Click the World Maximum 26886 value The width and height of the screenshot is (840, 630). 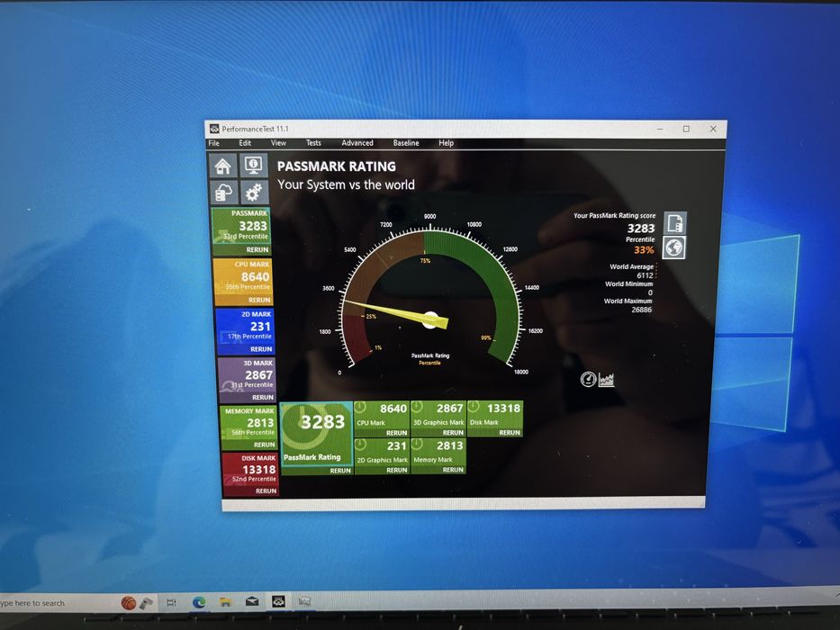coord(641,310)
